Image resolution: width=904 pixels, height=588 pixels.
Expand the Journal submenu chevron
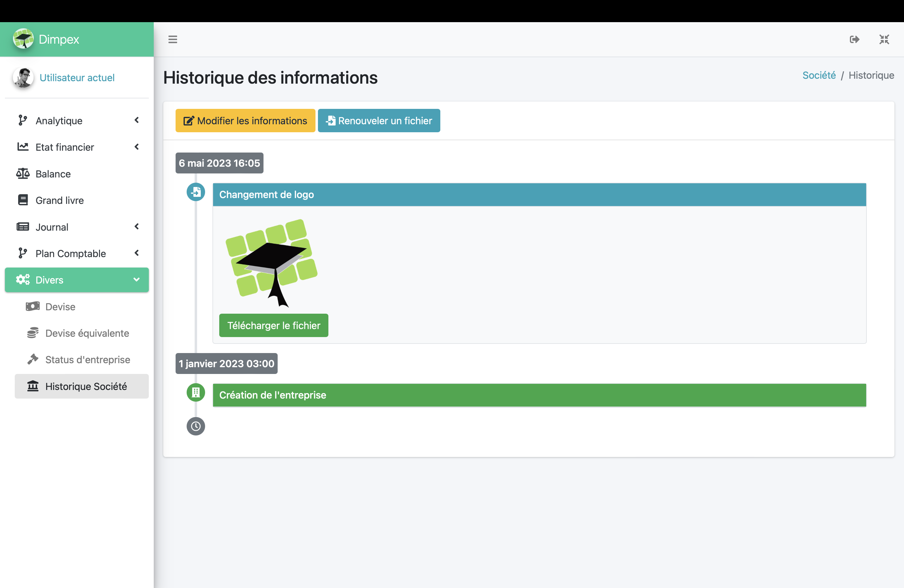tap(137, 227)
